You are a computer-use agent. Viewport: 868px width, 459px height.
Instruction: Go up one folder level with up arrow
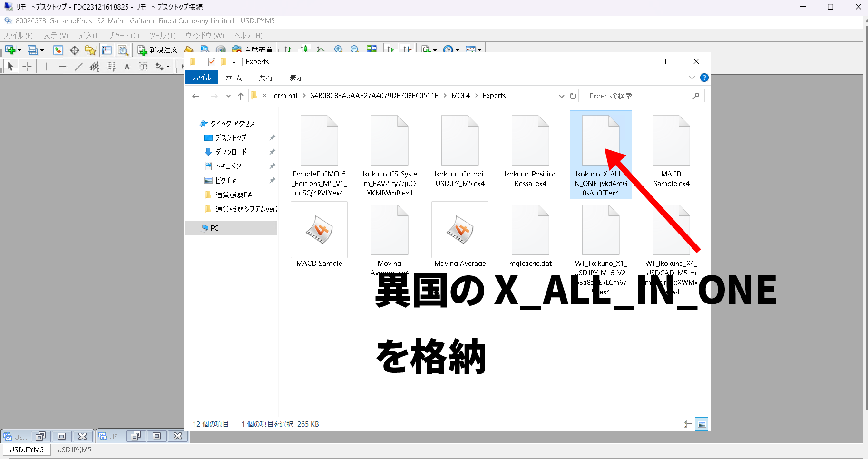(x=241, y=96)
